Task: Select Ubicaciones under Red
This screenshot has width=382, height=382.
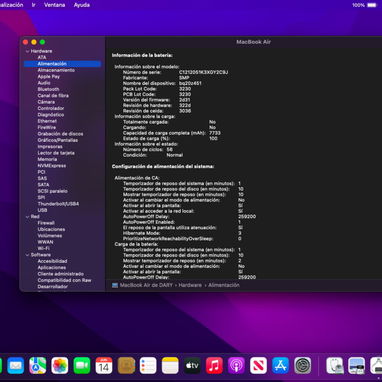Action: tap(51, 229)
